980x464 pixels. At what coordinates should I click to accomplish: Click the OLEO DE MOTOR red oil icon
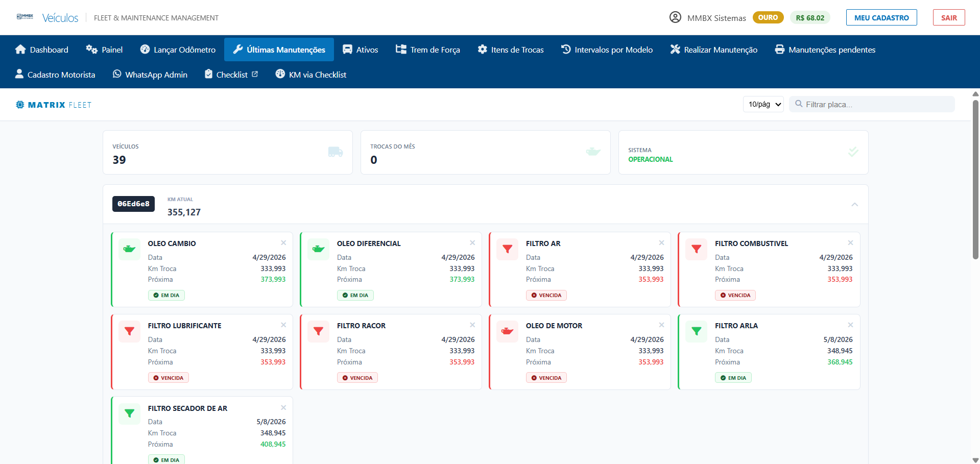click(507, 331)
